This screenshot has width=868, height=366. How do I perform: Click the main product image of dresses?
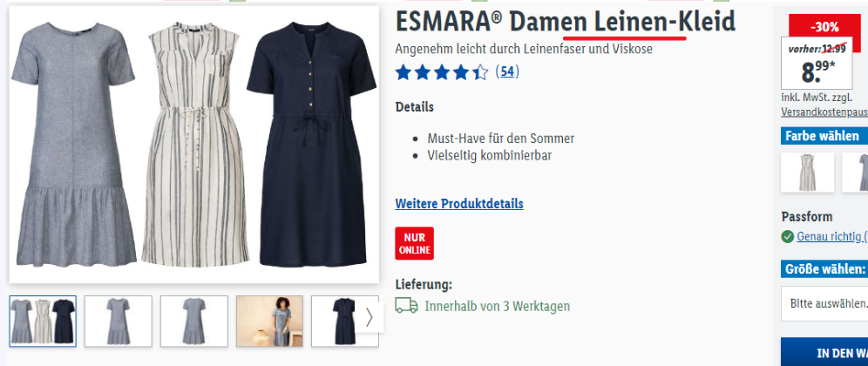tap(193, 145)
